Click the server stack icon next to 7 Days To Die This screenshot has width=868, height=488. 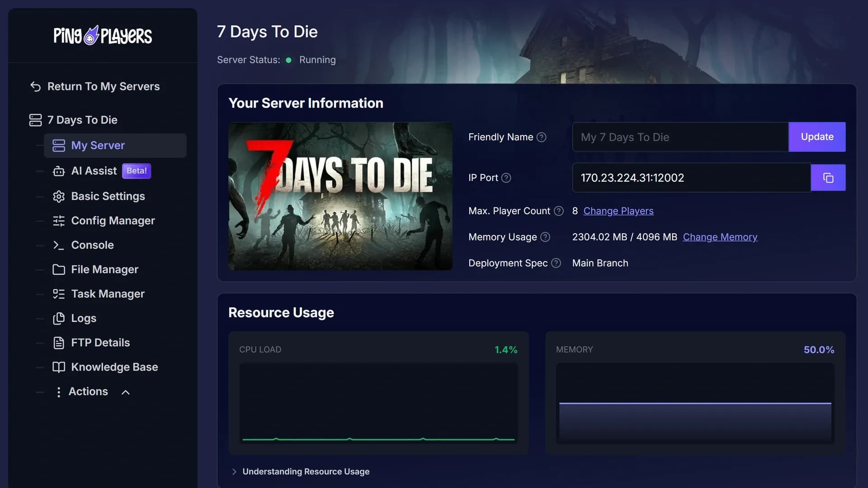pos(35,120)
